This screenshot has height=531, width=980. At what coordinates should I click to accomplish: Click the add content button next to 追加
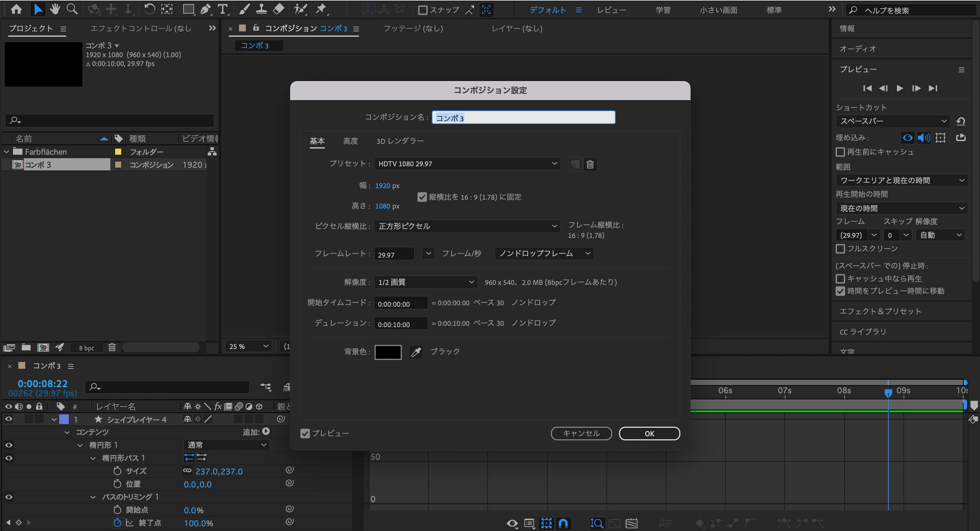coord(266,431)
